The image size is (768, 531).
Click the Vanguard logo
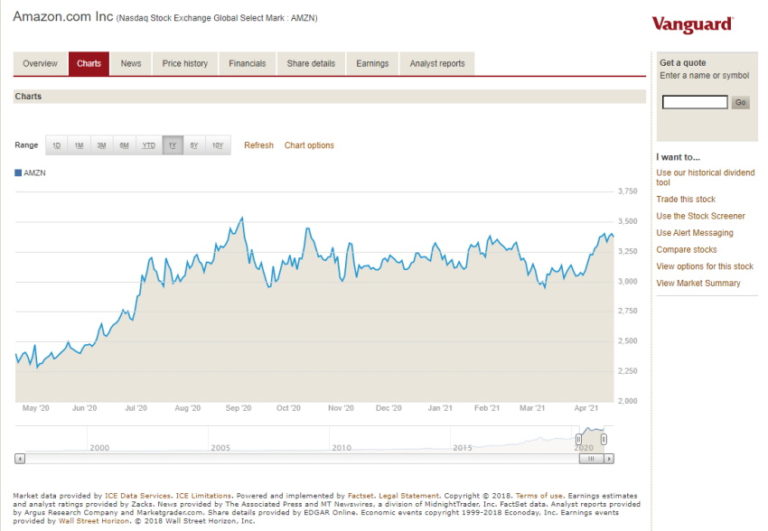pos(692,24)
